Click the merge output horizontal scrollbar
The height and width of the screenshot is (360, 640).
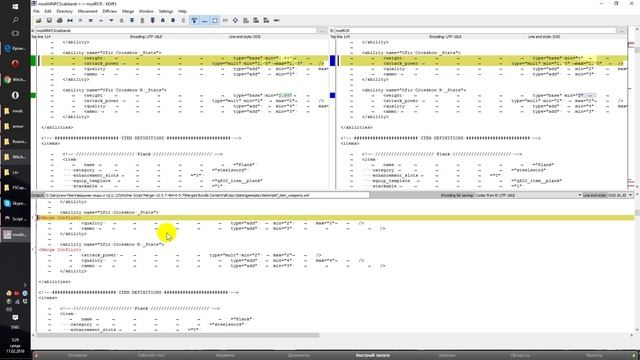pyautogui.click(x=178, y=335)
